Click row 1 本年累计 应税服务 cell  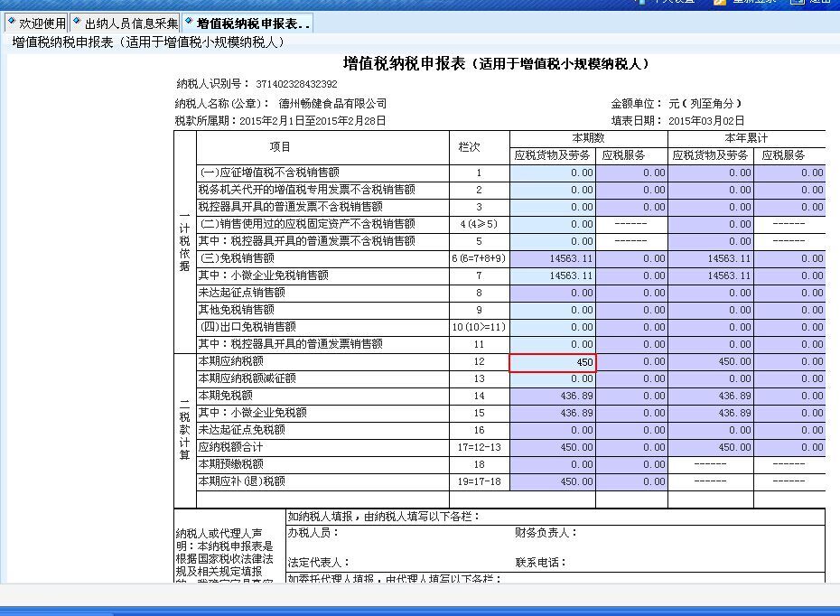tap(789, 173)
